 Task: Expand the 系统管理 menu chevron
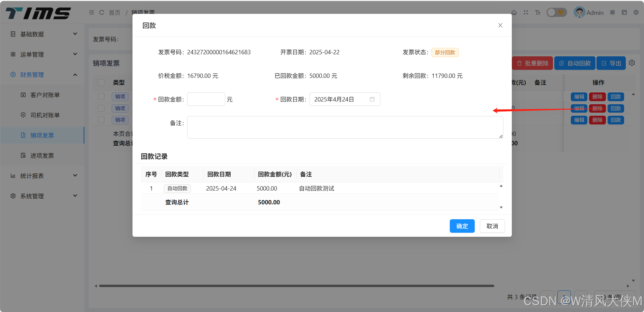75,196
